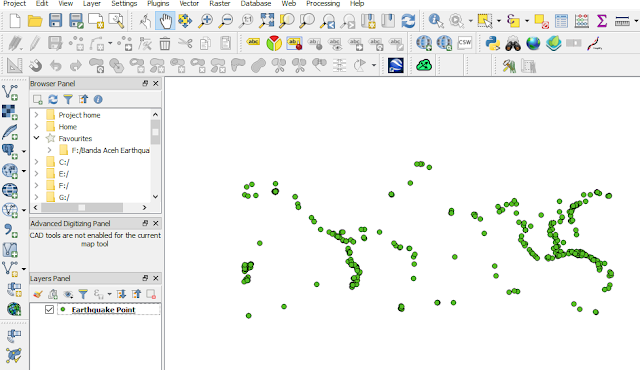Viewport: 640px width, 370px height.
Task: Open the attribute table icon
Action: click(561, 21)
